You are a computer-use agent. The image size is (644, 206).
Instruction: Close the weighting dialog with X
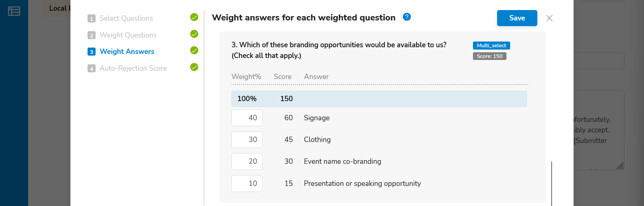pos(549,18)
